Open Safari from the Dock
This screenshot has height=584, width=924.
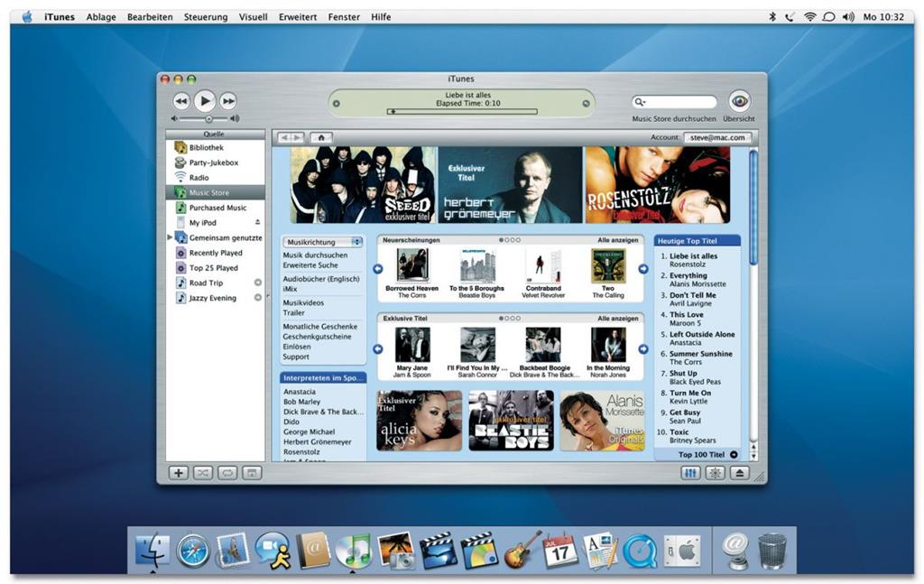click(x=193, y=552)
